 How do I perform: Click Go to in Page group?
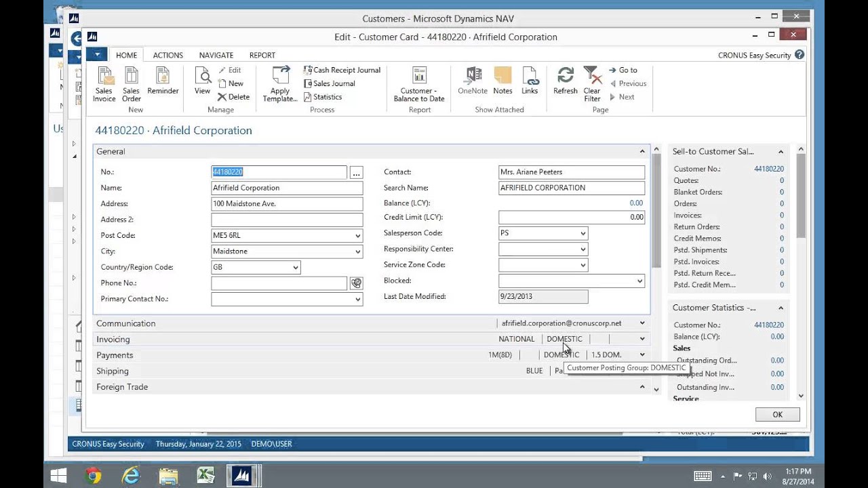click(x=623, y=70)
